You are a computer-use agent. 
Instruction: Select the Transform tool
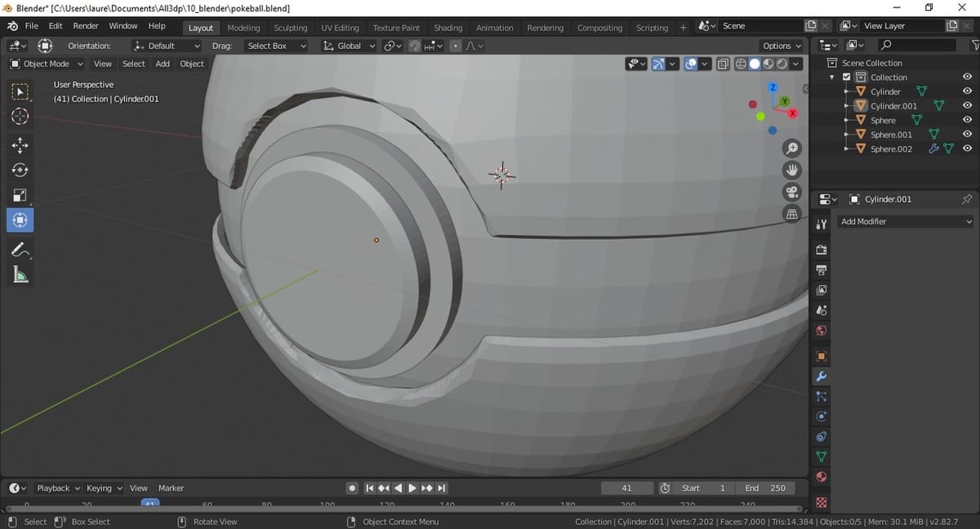pos(20,220)
